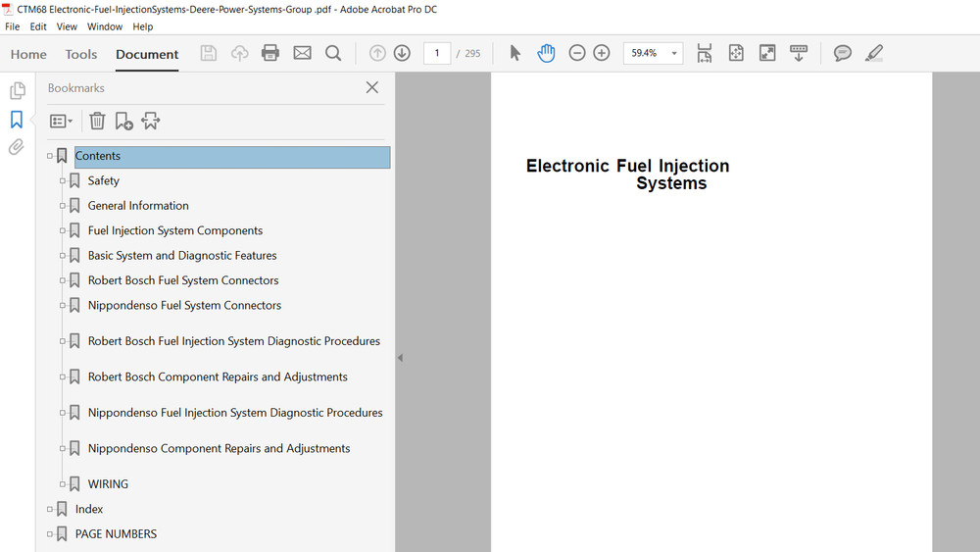980x552 pixels.
Task: Zoom out with the minus icon
Action: click(577, 53)
